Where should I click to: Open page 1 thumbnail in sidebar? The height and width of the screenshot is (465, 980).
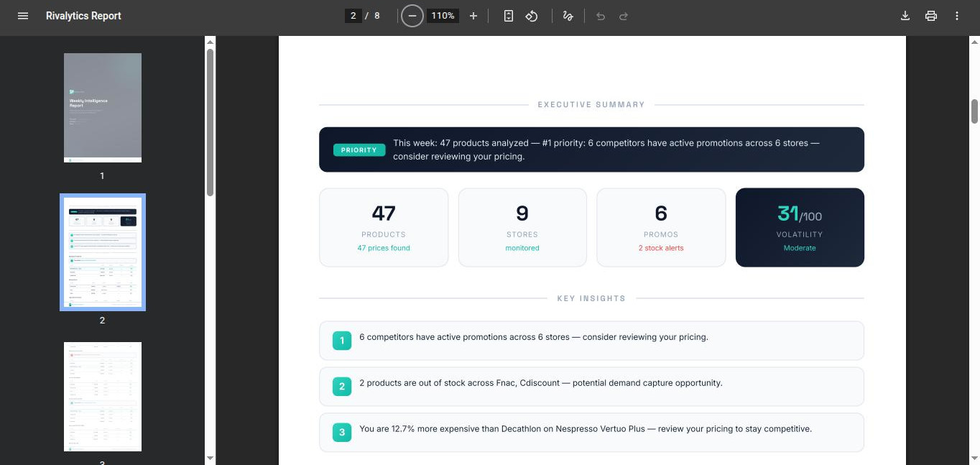(103, 108)
